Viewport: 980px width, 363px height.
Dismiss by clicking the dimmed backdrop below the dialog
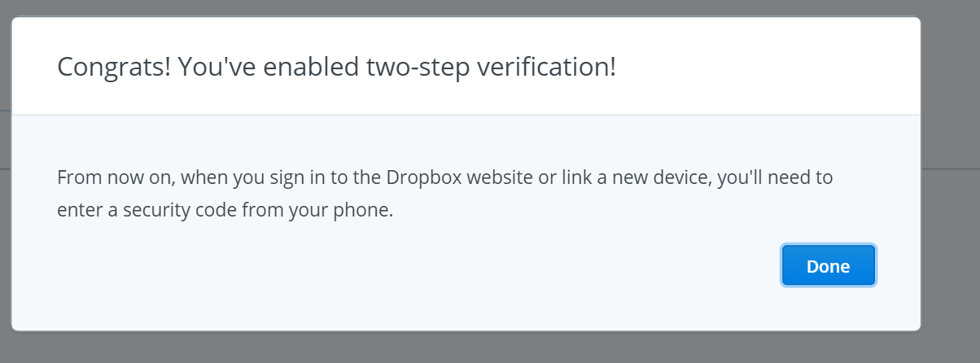488,348
